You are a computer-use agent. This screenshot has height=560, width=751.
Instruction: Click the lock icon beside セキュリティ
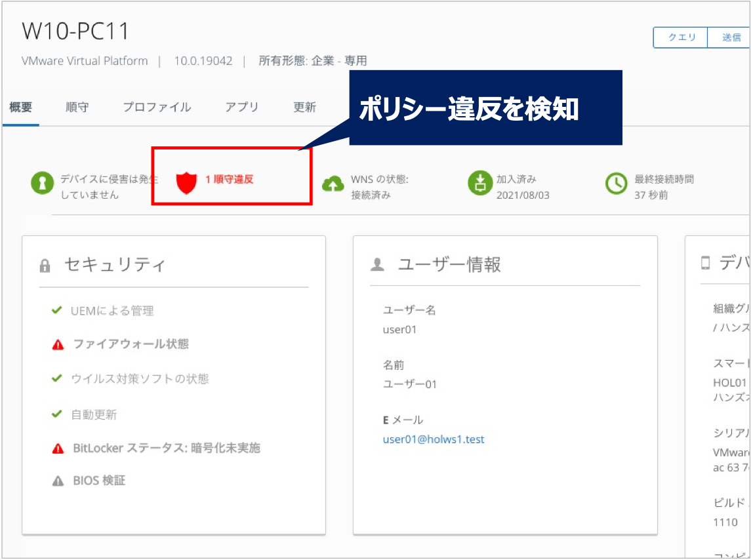coord(45,266)
